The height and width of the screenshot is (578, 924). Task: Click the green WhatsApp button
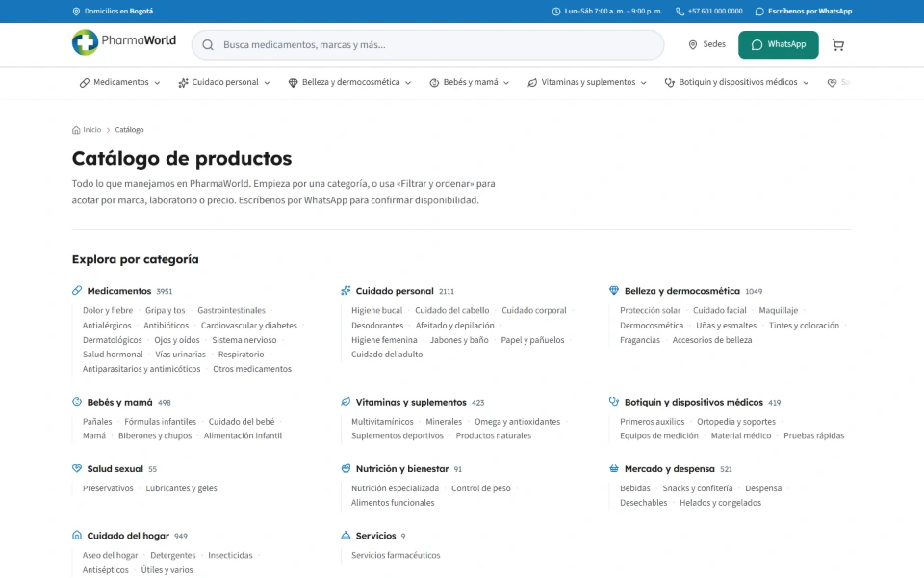779,45
